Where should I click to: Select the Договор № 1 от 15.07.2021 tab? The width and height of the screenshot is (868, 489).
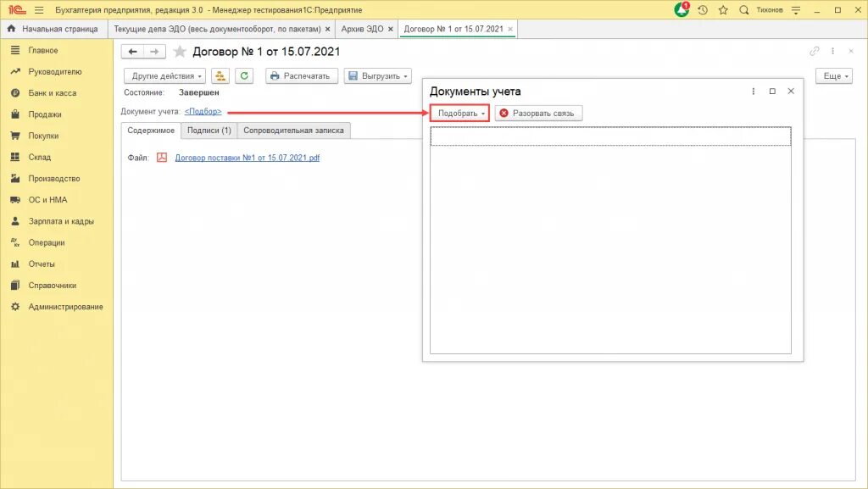click(x=453, y=29)
